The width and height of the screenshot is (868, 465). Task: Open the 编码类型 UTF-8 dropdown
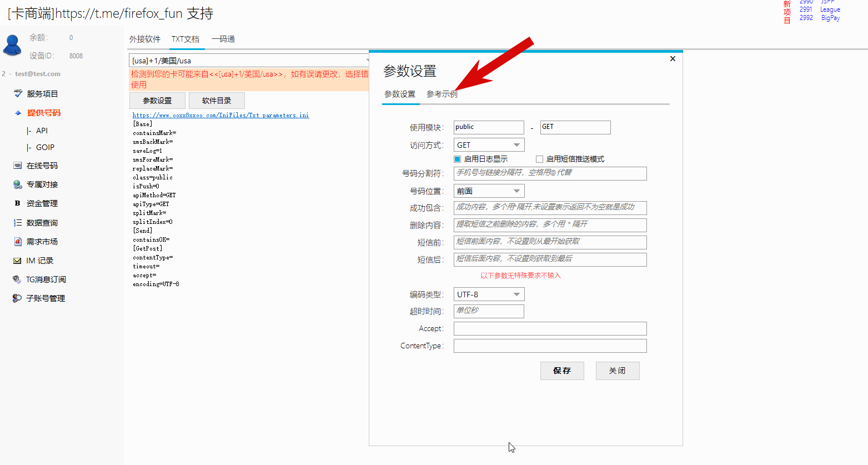pos(489,294)
